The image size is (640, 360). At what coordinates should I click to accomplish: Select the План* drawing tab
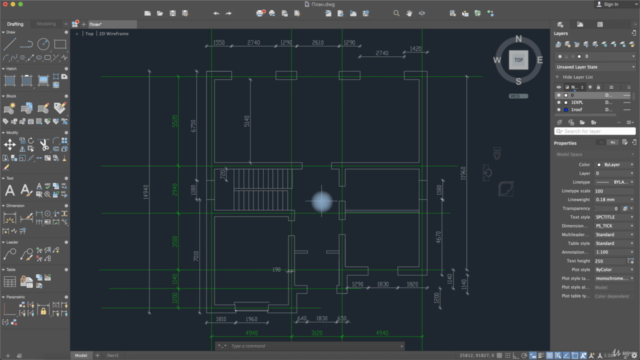[112, 24]
